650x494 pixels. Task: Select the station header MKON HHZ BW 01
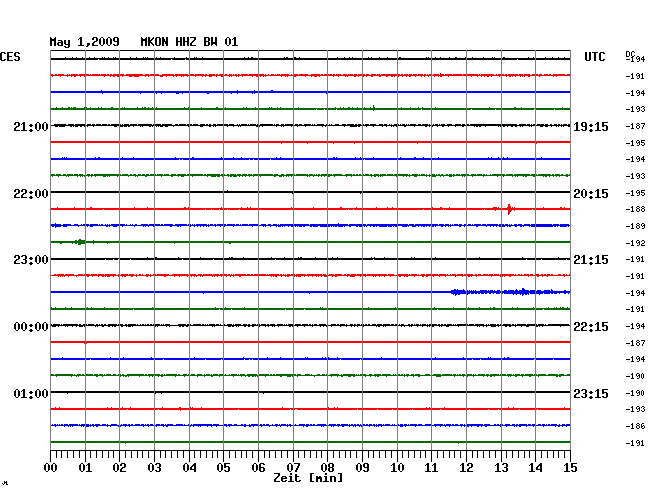pyautogui.click(x=189, y=42)
